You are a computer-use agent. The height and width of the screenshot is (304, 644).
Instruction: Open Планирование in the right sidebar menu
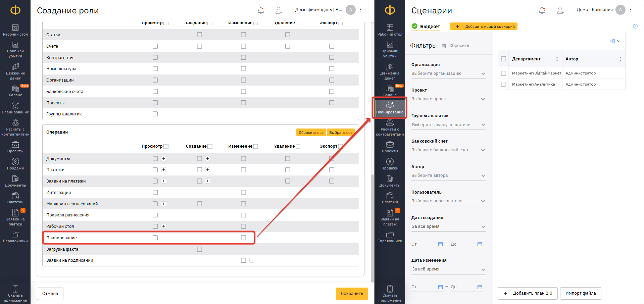tap(390, 108)
